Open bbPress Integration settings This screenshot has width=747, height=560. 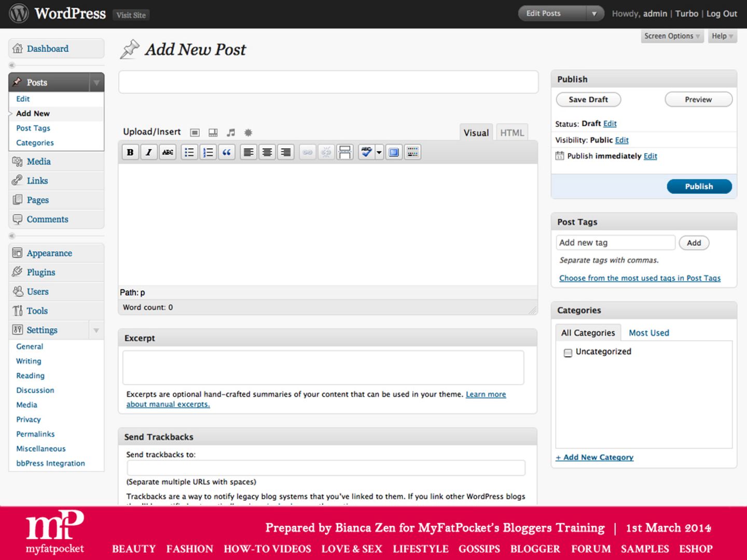50,464
